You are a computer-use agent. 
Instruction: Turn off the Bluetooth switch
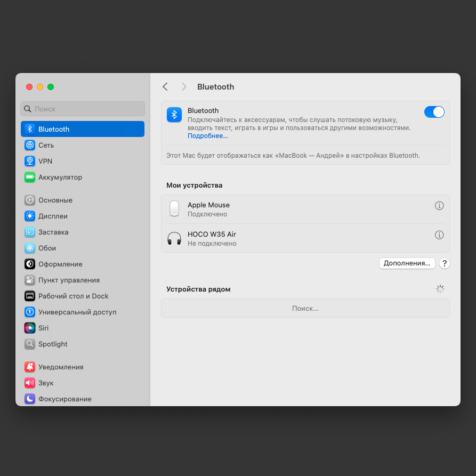coord(434,112)
